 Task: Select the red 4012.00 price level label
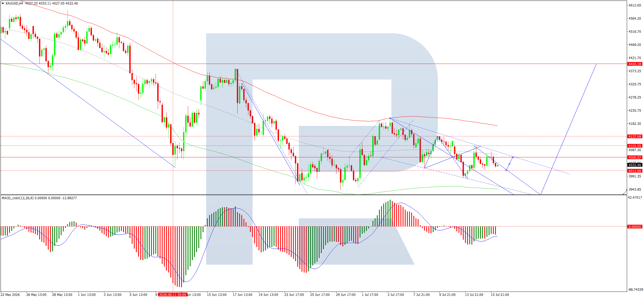click(635, 171)
